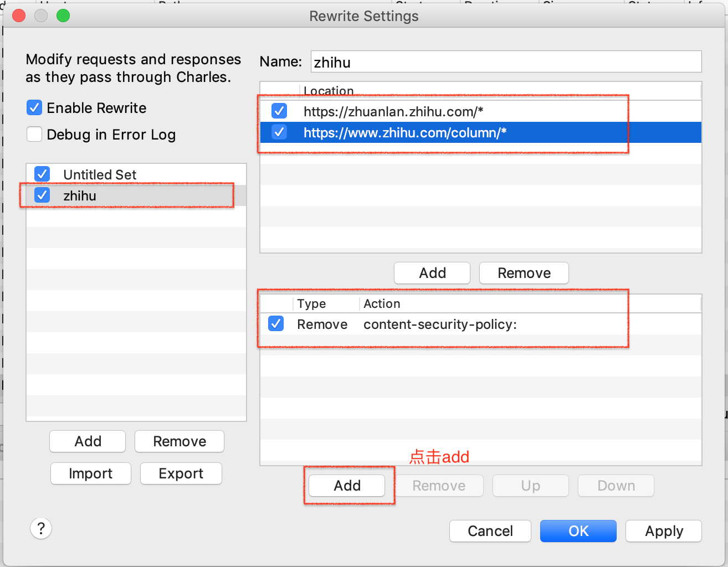Viewport: 728px width, 567px height.
Task: Uncheck the zhihu set checkbox
Action: click(42, 195)
